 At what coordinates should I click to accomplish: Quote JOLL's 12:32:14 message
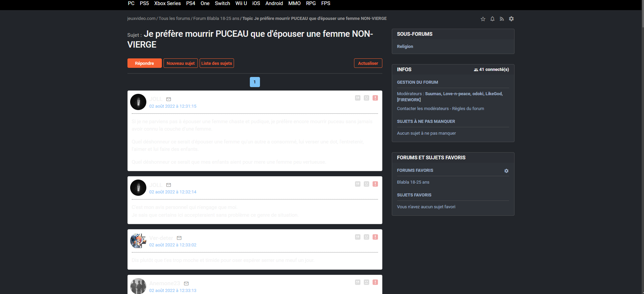coord(357,184)
